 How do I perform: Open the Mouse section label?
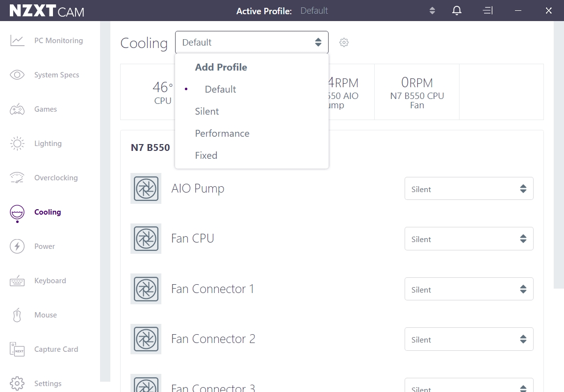46,315
